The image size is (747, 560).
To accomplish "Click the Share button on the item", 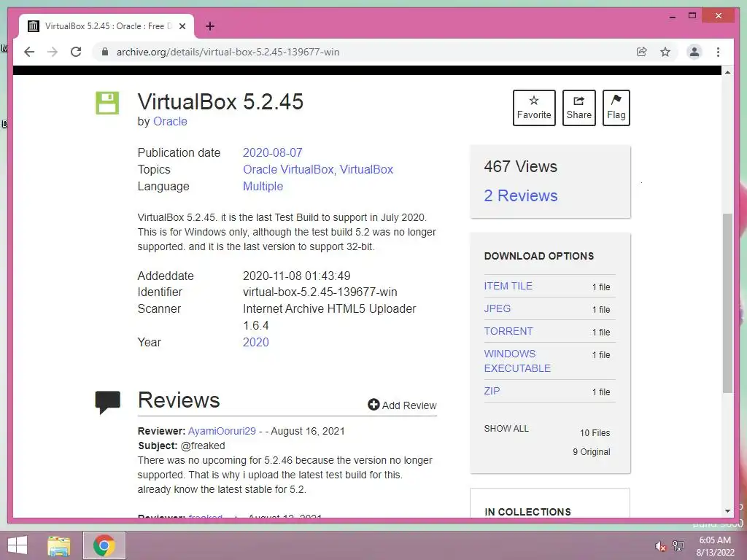I will pyautogui.click(x=578, y=108).
